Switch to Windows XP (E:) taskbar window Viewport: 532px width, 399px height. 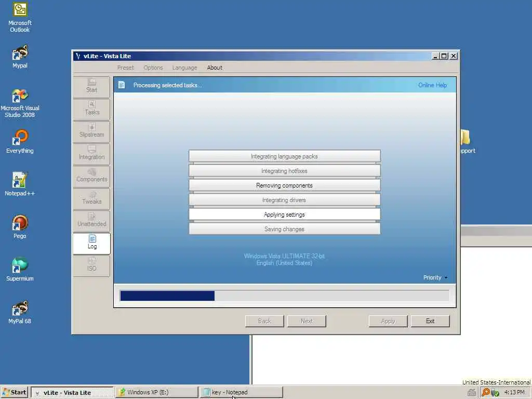(156, 392)
